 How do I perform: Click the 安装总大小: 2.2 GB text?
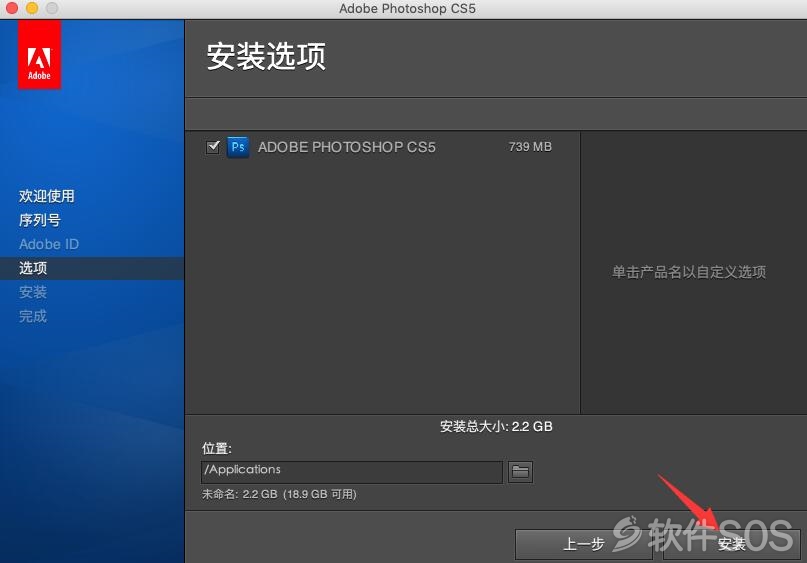[496, 427]
